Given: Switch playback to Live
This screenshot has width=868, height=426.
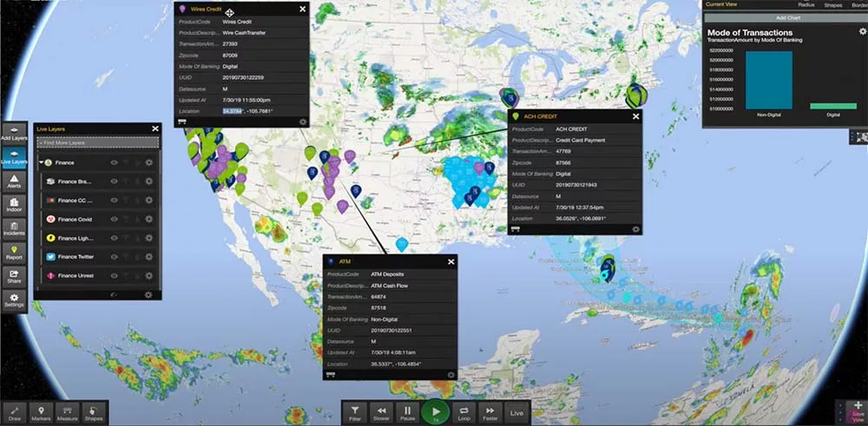Looking at the screenshot, I should [516, 413].
